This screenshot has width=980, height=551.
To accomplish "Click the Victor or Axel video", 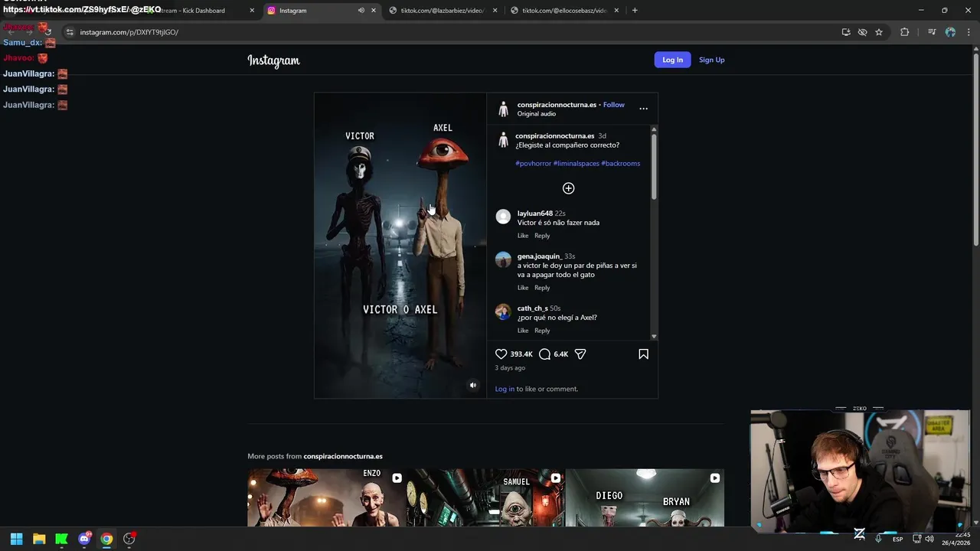I will click(400, 246).
